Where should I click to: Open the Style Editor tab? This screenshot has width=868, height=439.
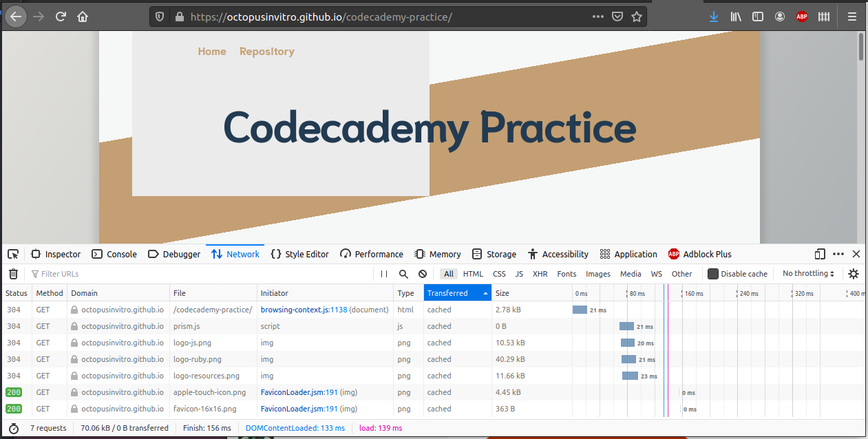(299, 254)
